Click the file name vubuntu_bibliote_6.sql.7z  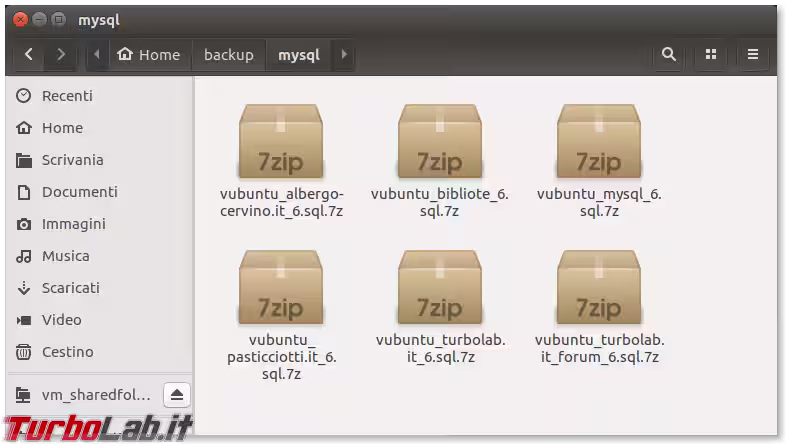(x=440, y=202)
